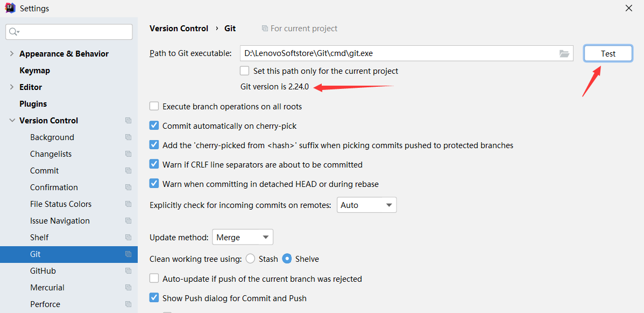Click the project-scope icon beside Shelf item
Screen dimensions: 644x313
coord(128,238)
